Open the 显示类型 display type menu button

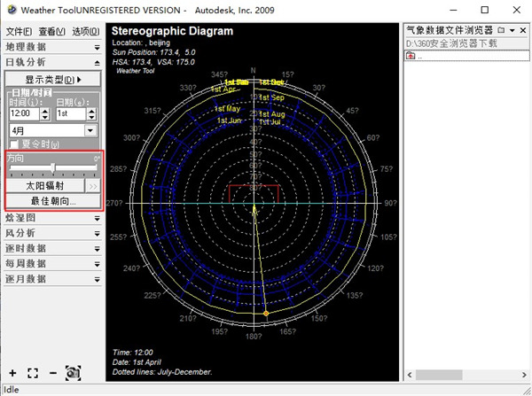coord(53,80)
